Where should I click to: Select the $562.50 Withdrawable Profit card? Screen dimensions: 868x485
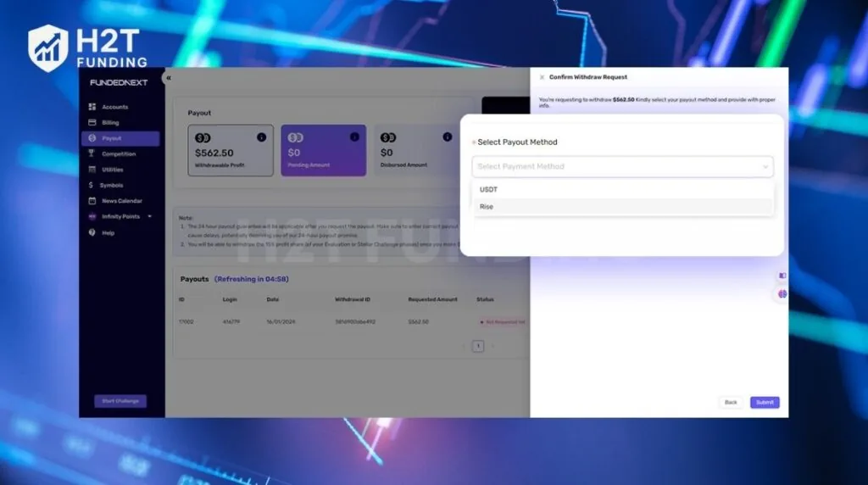[231, 151]
